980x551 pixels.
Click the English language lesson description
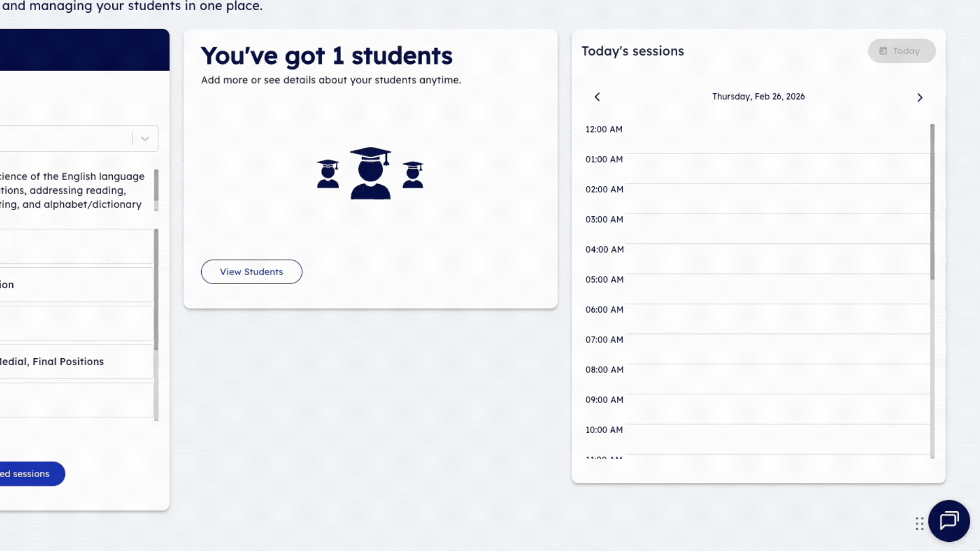click(71, 190)
